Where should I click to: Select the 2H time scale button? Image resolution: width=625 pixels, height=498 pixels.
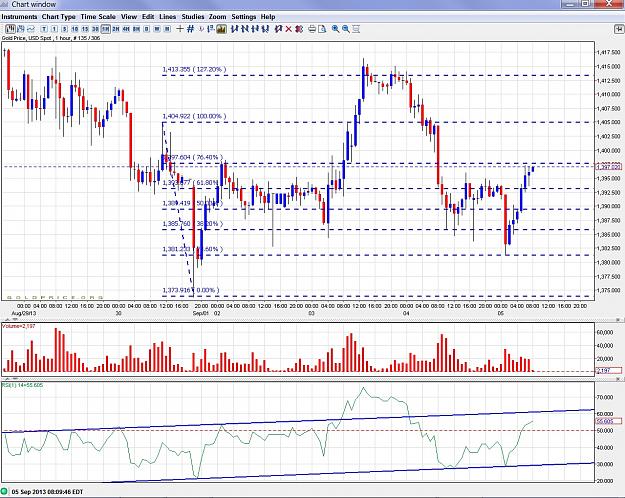point(116,29)
